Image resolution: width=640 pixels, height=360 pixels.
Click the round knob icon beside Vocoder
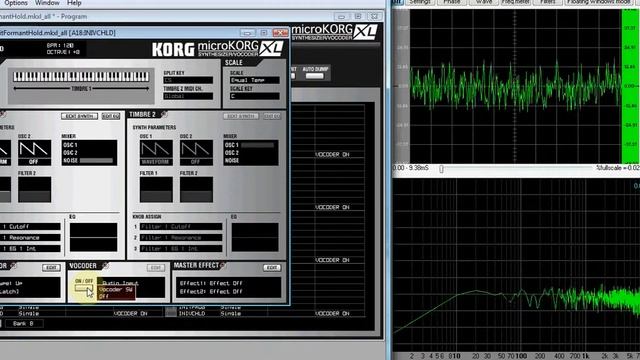pos(105,266)
